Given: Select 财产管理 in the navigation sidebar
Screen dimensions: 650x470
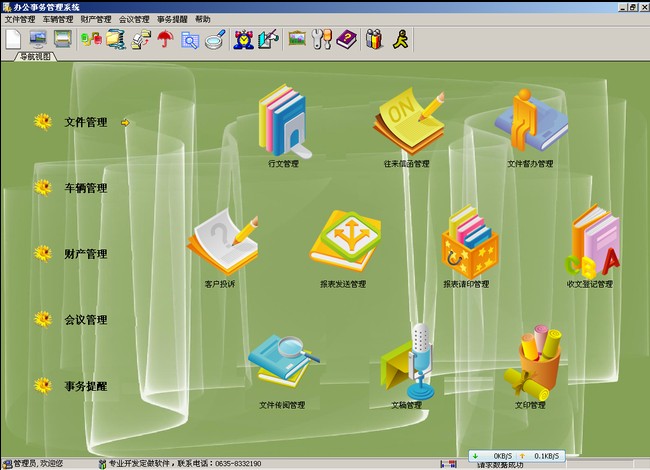Looking at the screenshot, I should [86, 254].
